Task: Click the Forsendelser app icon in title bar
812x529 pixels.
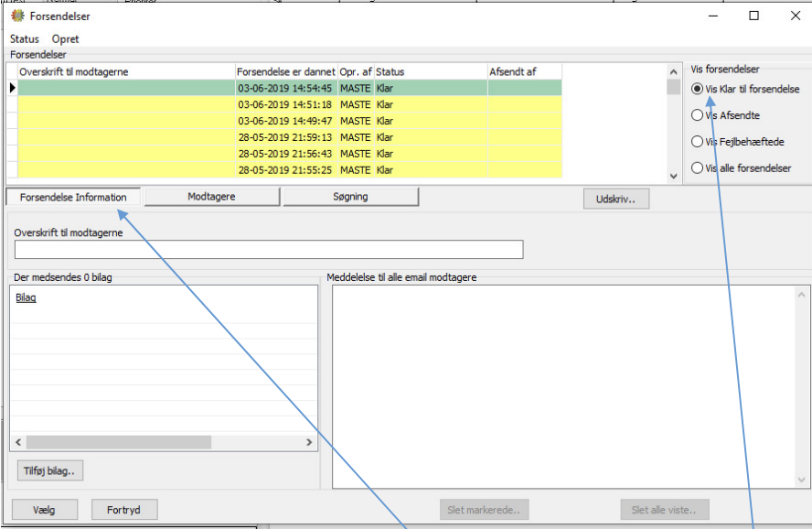Action: coord(17,16)
